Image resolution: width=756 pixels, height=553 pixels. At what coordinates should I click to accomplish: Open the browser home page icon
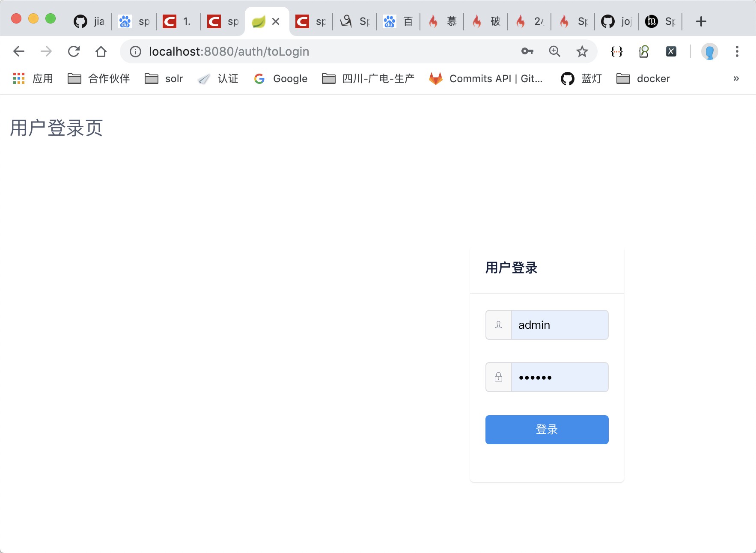(x=101, y=51)
